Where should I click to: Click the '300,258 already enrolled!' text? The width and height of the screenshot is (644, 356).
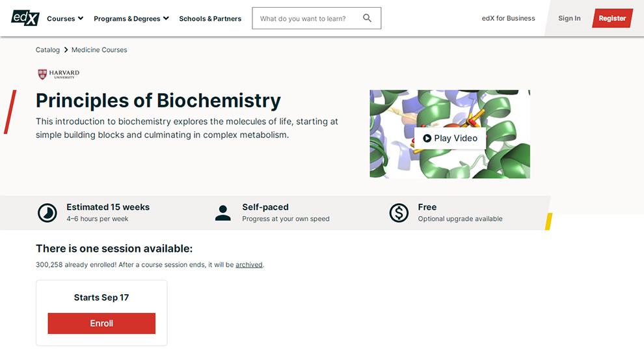click(76, 265)
